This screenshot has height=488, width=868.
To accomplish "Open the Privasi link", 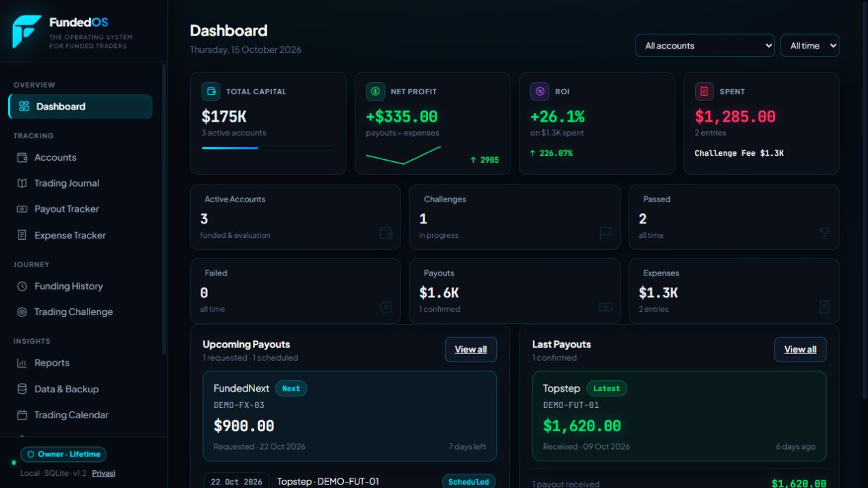I will click(x=104, y=473).
